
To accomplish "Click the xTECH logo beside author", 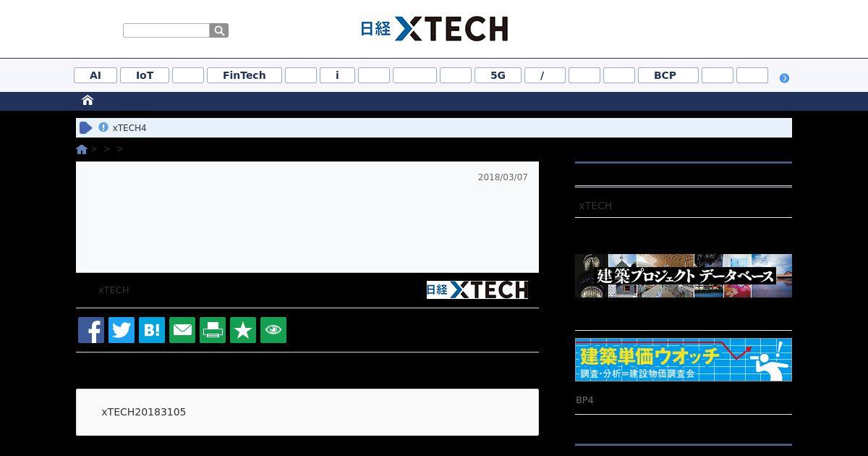I will [x=477, y=290].
